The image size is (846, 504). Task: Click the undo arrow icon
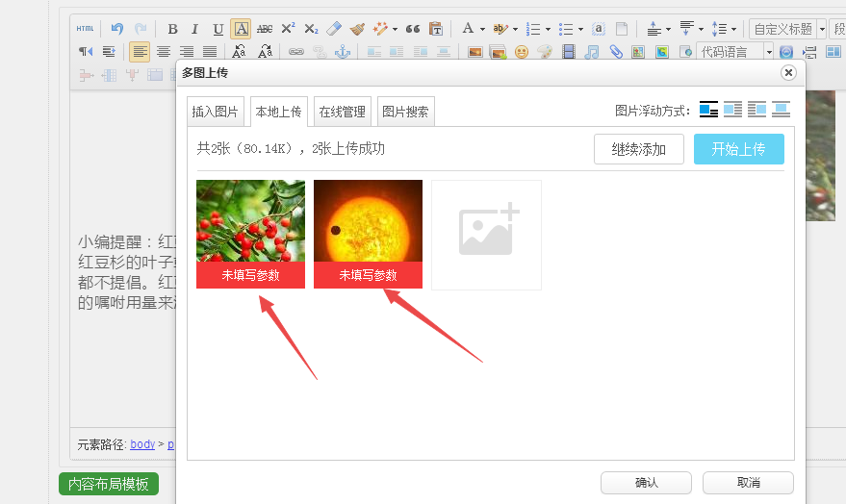pyautogui.click(x=117, y=29)
